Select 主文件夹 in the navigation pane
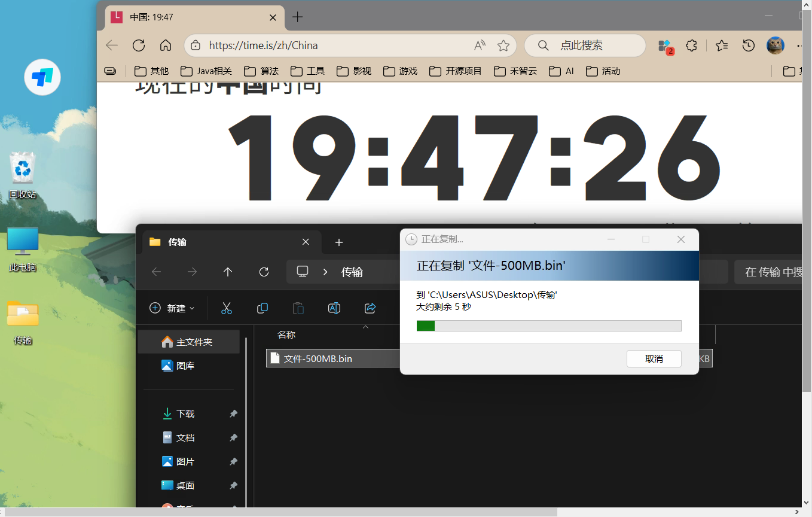Screen dimensions: 812x517 (x=189, y=342)
